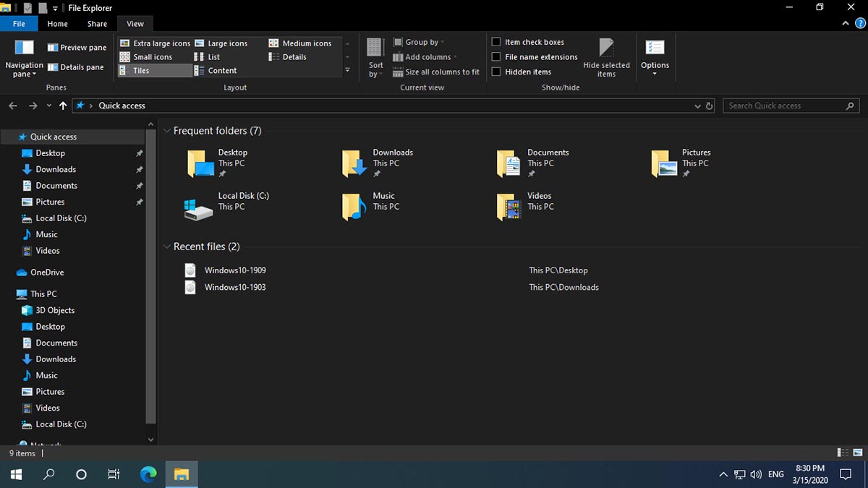Select the View ribbon tab
The width and height of the screenshot is (868, 488).
pyautogui.click(x=135, y=24)
